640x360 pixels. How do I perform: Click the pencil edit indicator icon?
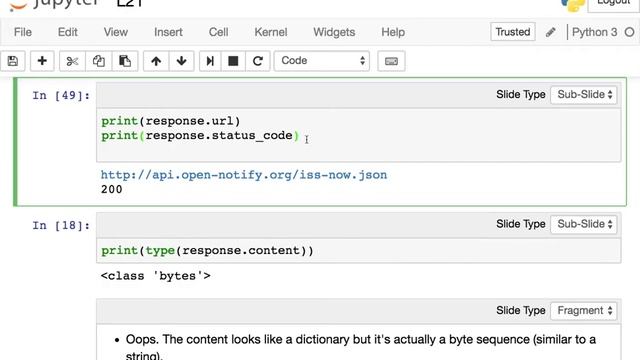tap(551, 32)
